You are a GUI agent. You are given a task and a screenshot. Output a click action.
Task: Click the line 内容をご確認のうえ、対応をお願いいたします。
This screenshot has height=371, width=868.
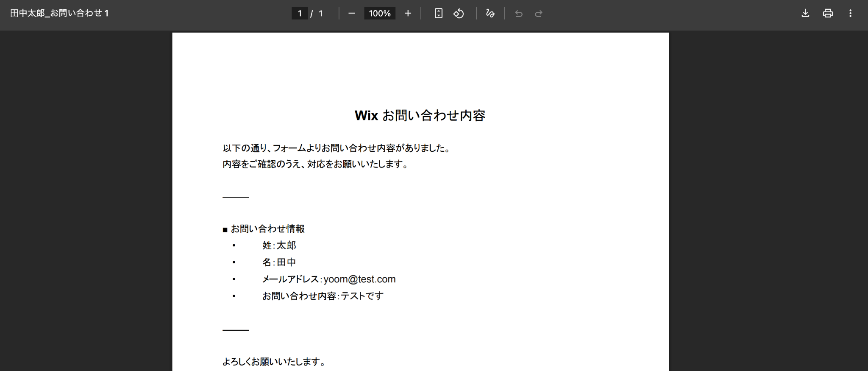click(x=316, y=164)
